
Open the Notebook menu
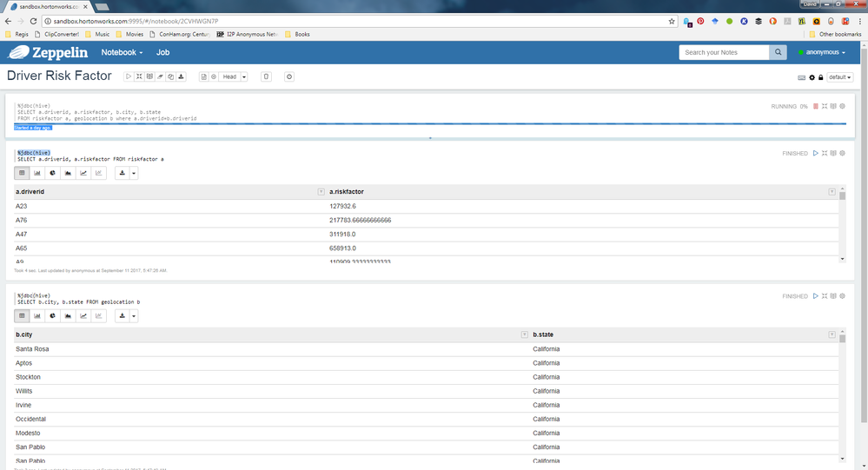point(122,52)
